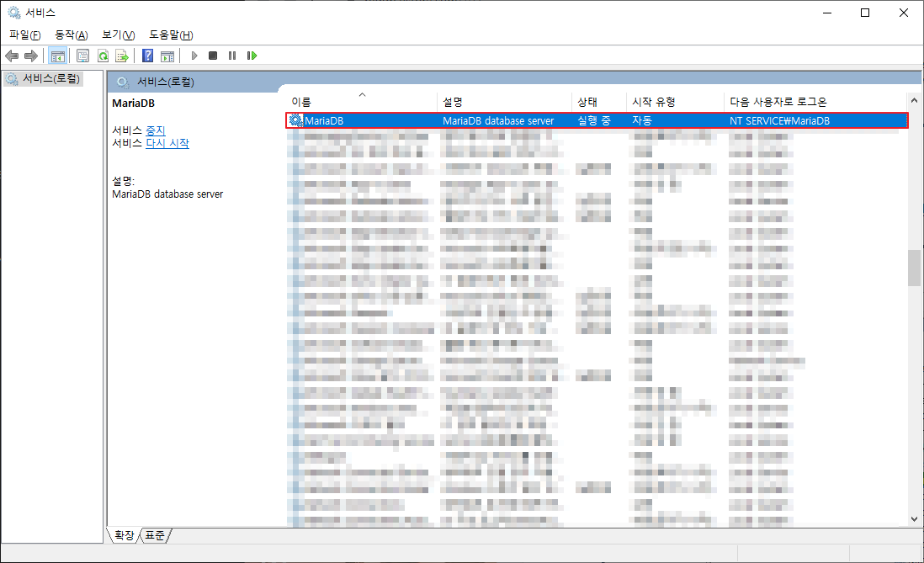Viewport: 924px width, 563px height.
Task: Switch to the 확장 tab
Action: pos(125,535)
